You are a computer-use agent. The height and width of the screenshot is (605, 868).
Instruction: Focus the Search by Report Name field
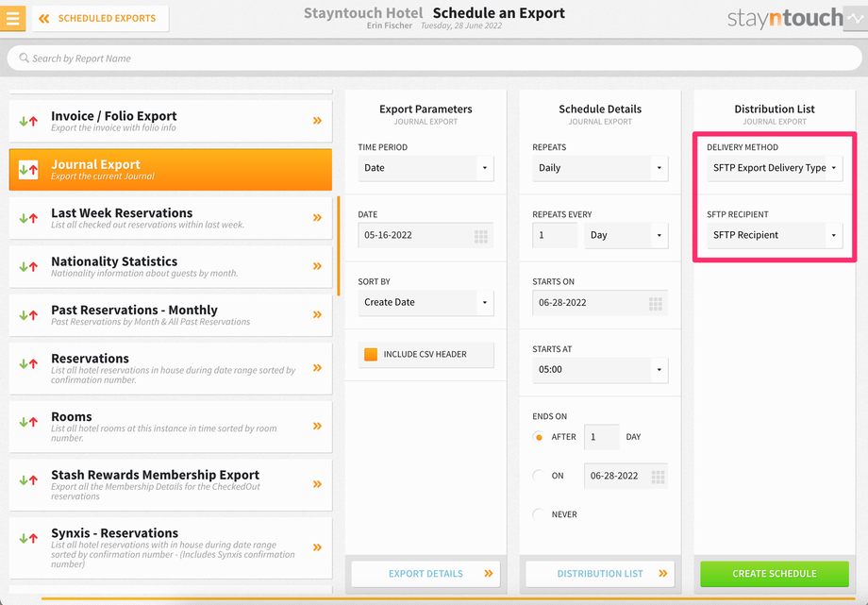click(x=434, y=59)
